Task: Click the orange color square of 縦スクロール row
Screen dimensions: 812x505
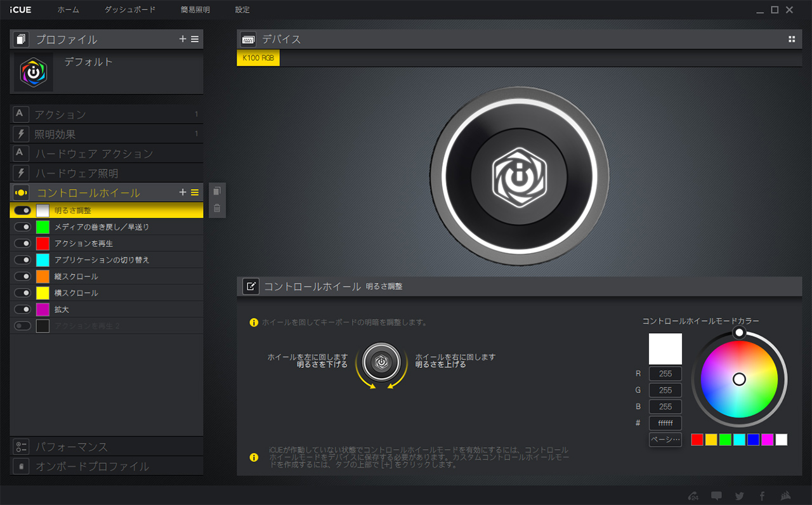Action: tap(43, 277)
